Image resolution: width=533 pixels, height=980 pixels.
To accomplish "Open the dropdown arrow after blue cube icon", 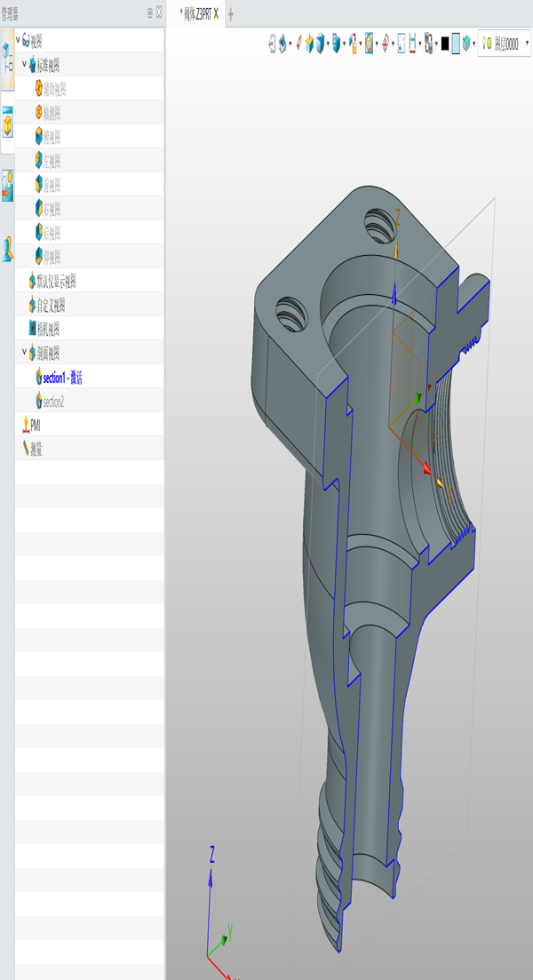I will coord(328,44).
